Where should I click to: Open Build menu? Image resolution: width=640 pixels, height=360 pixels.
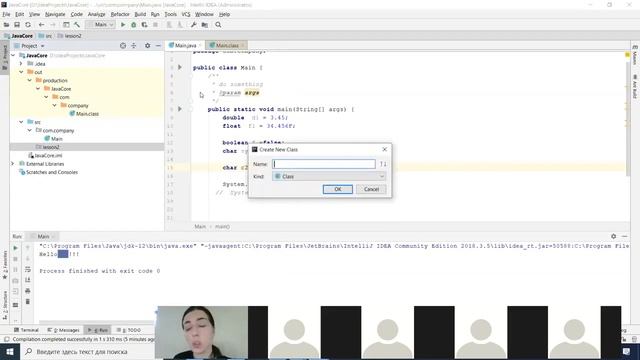(x=140, y=14)
